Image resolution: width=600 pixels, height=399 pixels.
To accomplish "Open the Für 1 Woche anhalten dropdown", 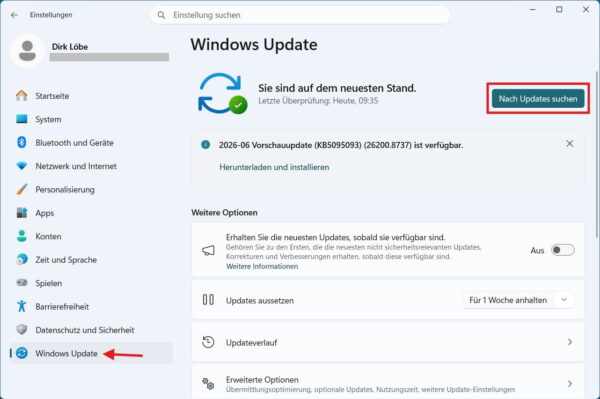I will (x=518, y=300).
